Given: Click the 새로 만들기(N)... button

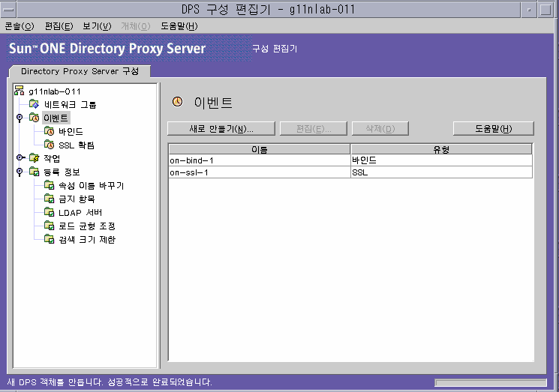Looking at the screenshot, I should tap(221, 128).
